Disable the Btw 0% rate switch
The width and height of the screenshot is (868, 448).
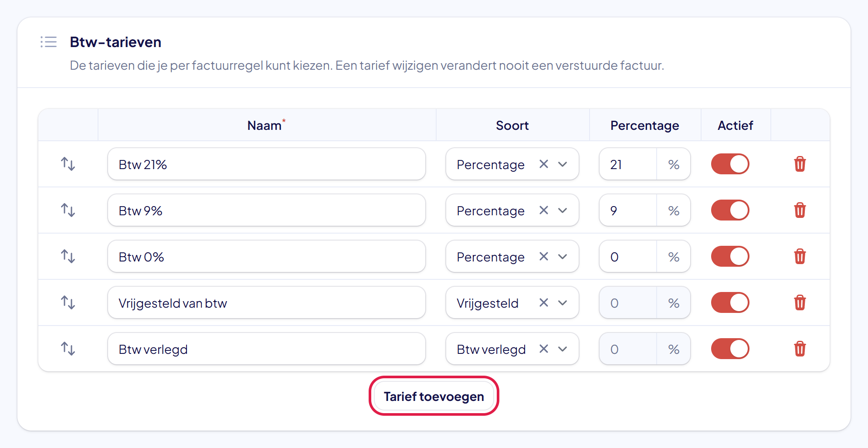click(730, 257)
